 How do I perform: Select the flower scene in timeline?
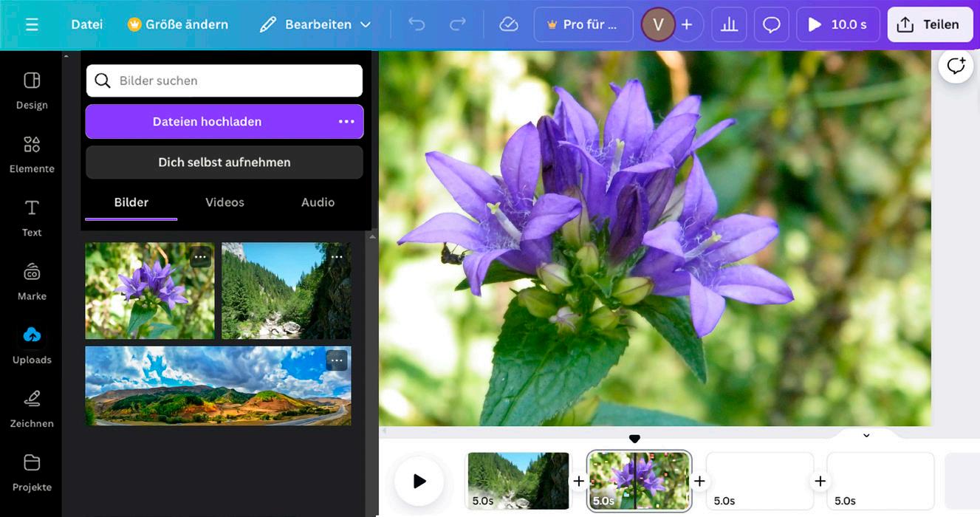[x=640, y=481]
